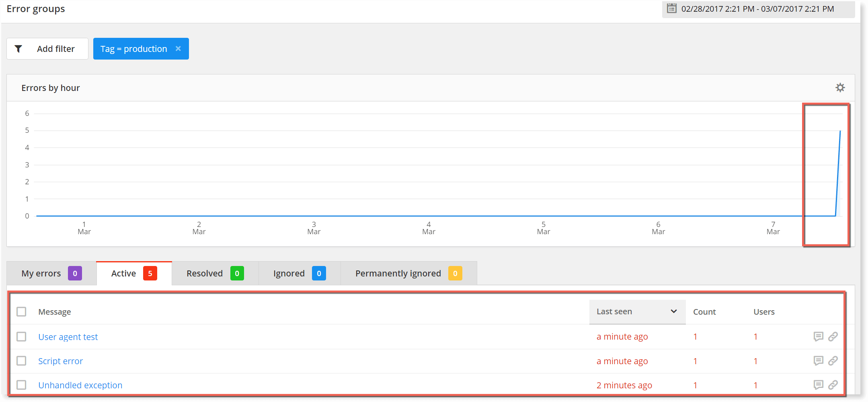Click the 4 Mar label on the chart axis

429,228
